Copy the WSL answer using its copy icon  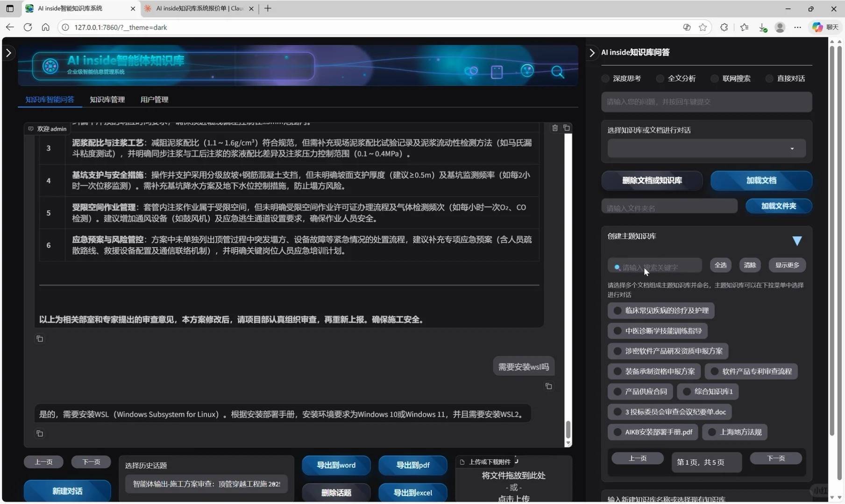pyautogui.click(x=40, y=433)
